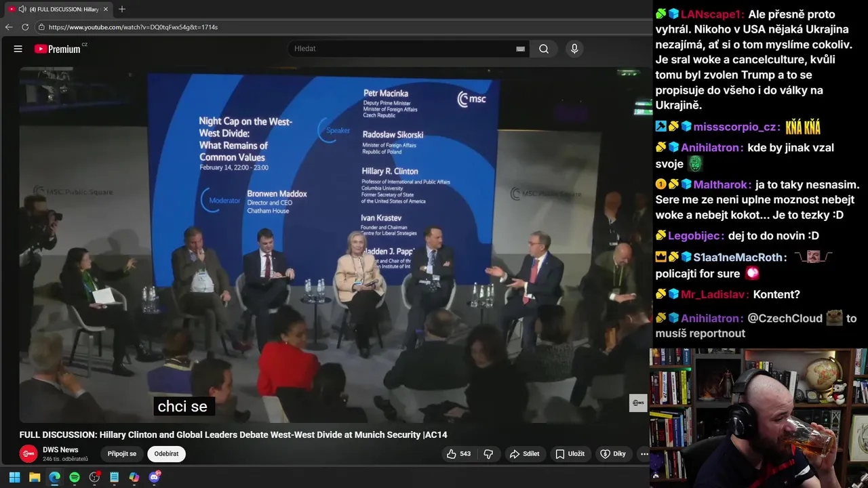Viewport: 868px width, 488px height.
Task: Open Notepad from taskbar
Action: tap(114, 477)
